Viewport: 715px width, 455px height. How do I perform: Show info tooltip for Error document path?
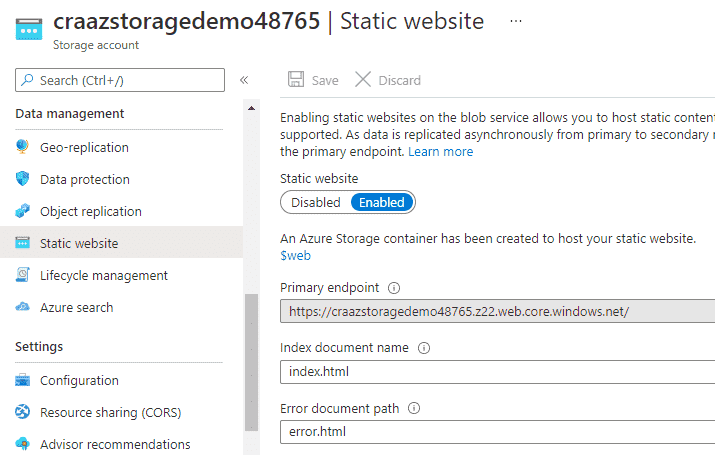(414, 408)
